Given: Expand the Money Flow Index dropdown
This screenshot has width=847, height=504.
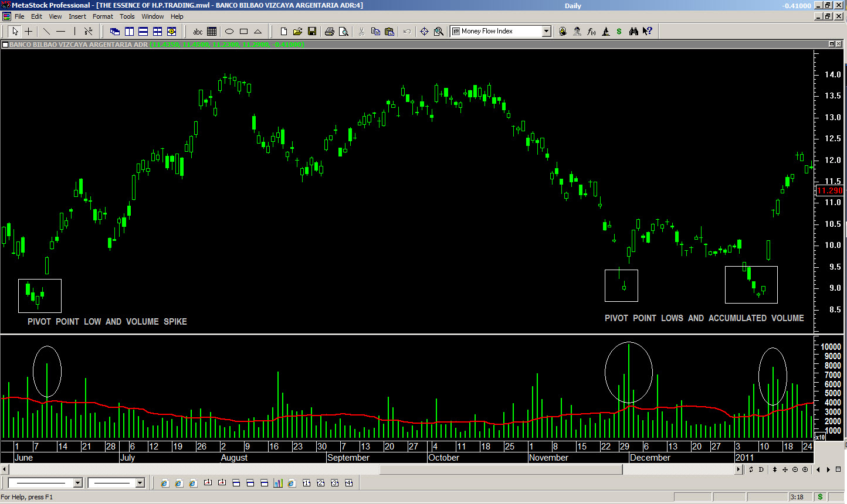Looking at the screenshot, I should click(546, 32).
